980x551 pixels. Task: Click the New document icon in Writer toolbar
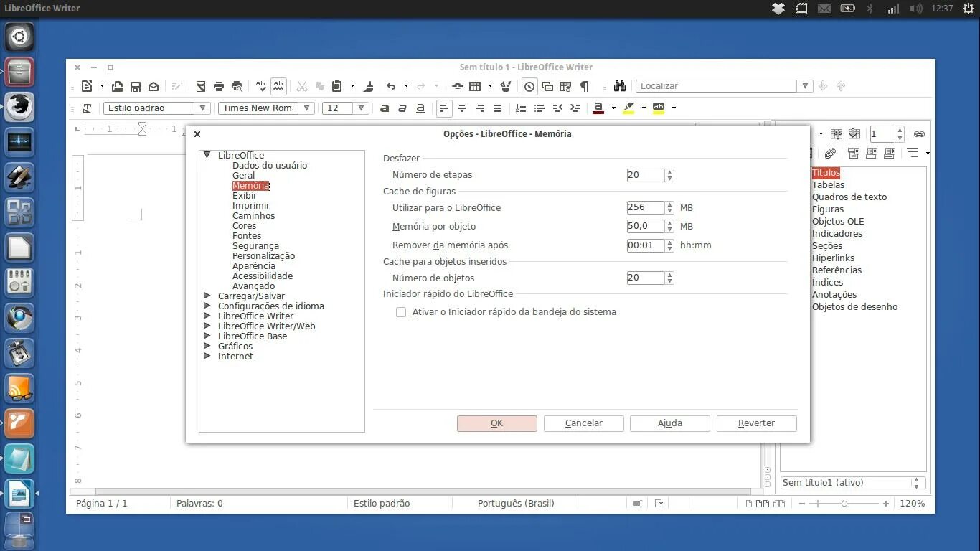point(87,86)
